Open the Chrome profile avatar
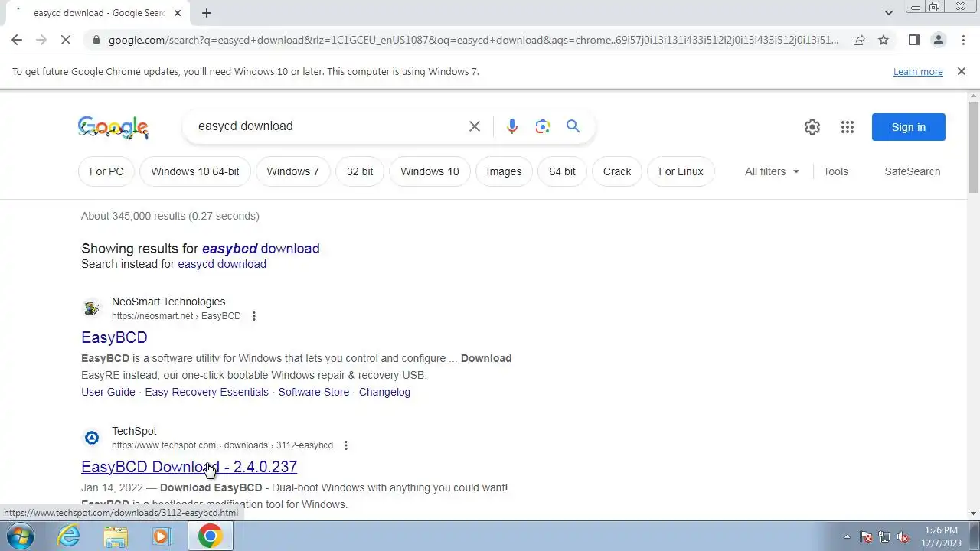The image size is (980, 551). click(x=939, y=40)
